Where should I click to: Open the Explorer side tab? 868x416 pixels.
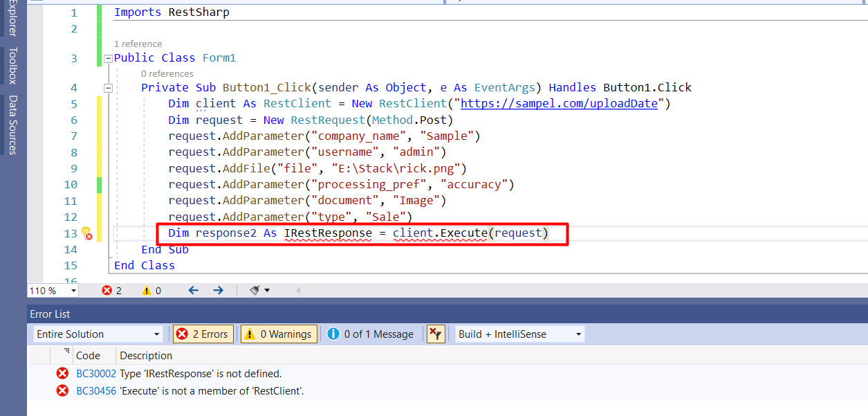pyautogui.click(x=12, y=18)
